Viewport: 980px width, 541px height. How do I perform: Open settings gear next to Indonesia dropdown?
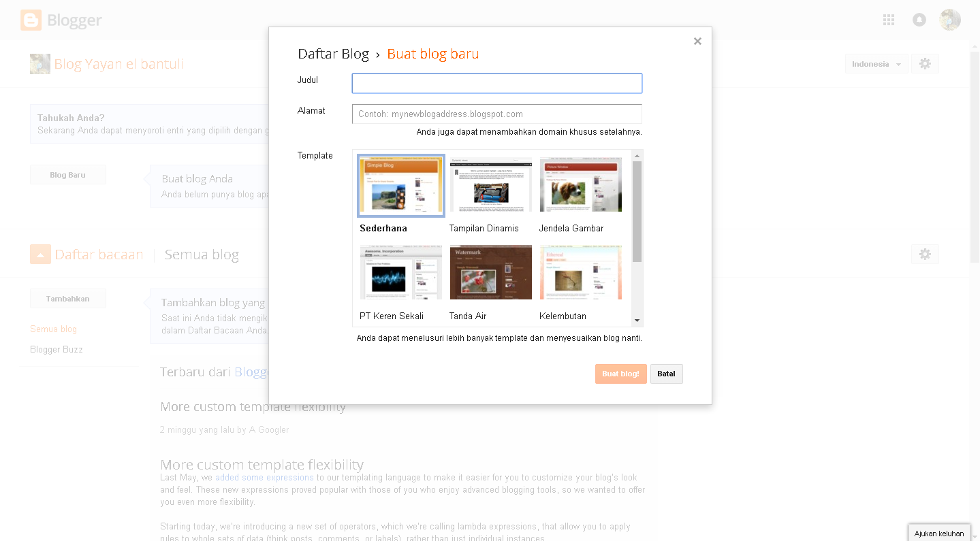pyautogui.click(x=925, y=64)
